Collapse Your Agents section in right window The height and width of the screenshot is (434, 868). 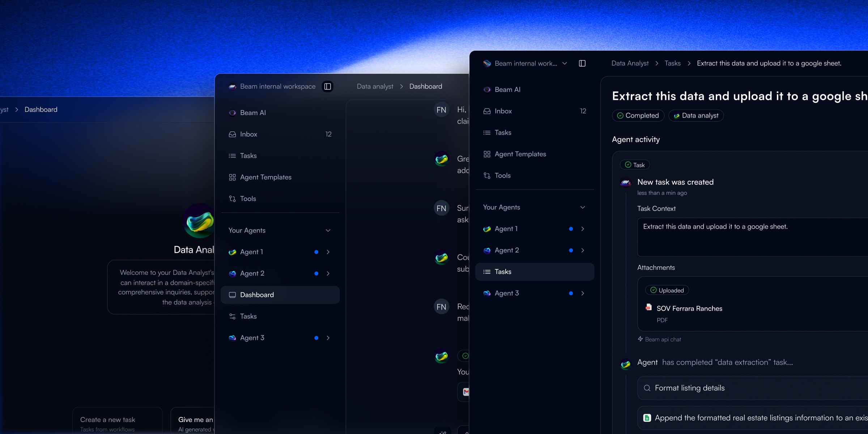point(583,207)
